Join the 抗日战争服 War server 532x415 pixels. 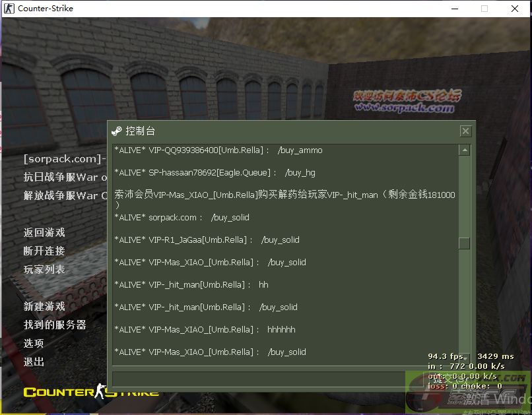coord(64,177)
